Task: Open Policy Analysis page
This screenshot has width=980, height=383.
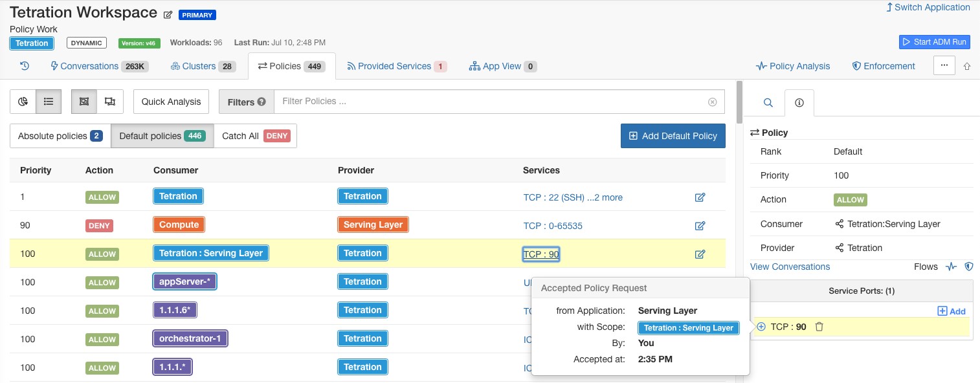Action: 793,66
